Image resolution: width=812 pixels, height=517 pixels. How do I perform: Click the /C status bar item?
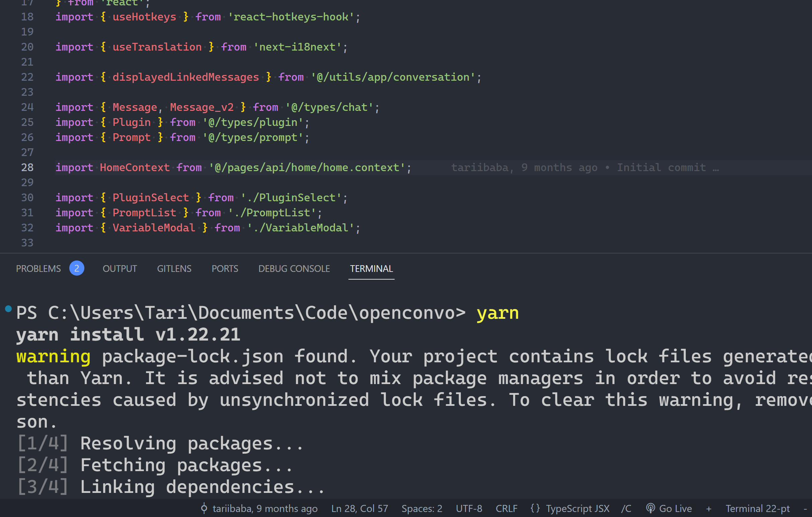[x=626, y=508]
